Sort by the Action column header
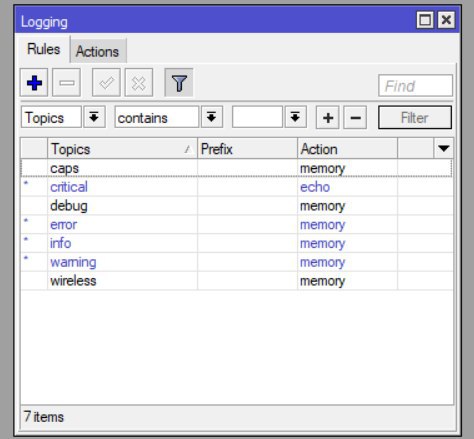 (x=347, y=149)
